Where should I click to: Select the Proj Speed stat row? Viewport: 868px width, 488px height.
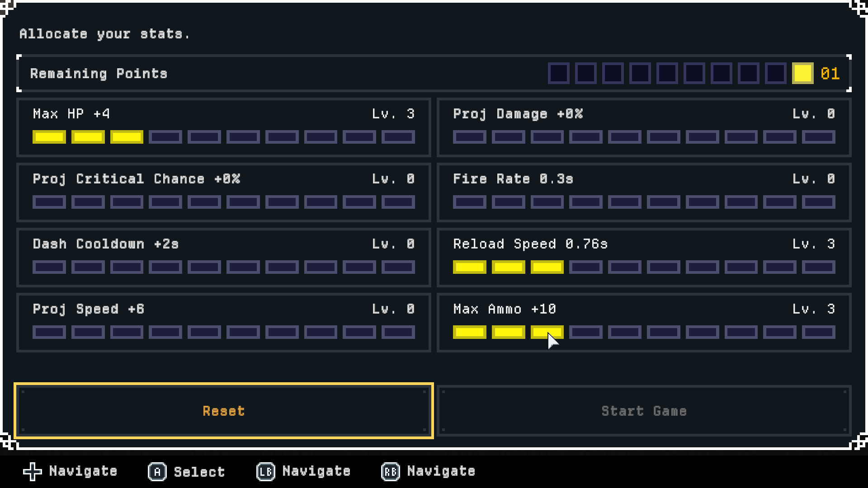click(224, 323)
